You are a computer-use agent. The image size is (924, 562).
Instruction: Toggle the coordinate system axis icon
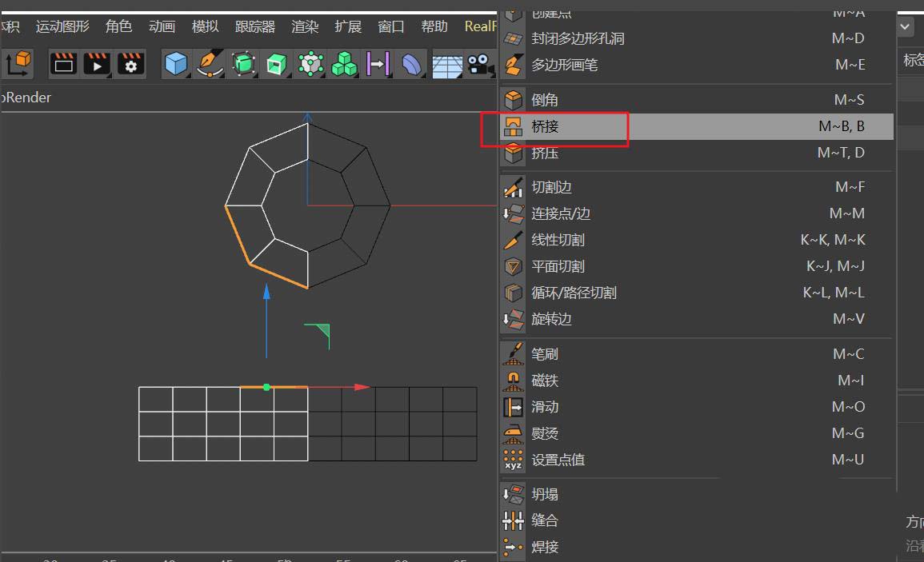[x=18, y=62]
